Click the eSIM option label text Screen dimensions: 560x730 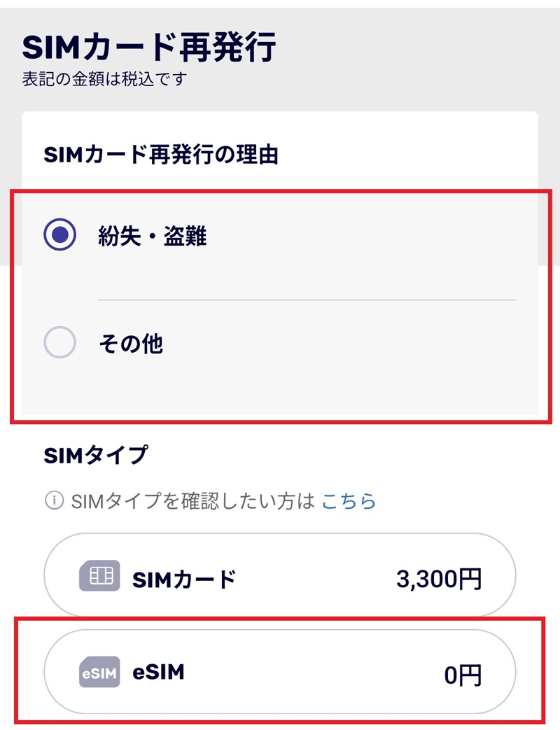click(159, 672)
